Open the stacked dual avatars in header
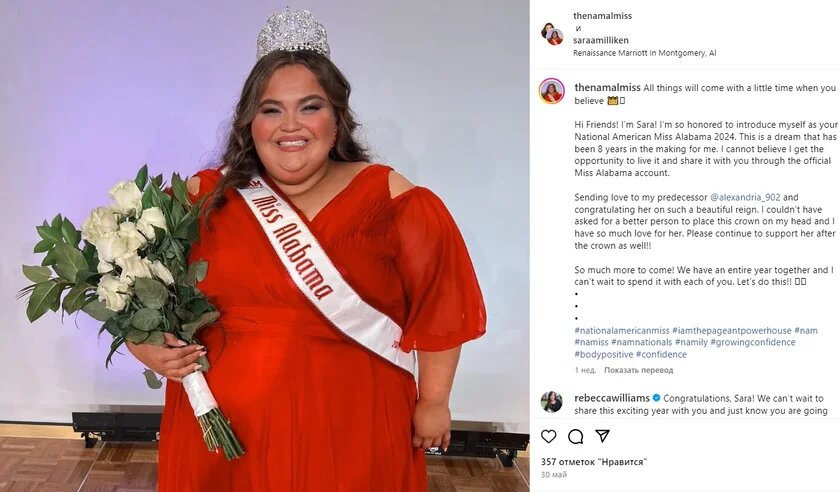 [x=552, y=33]
